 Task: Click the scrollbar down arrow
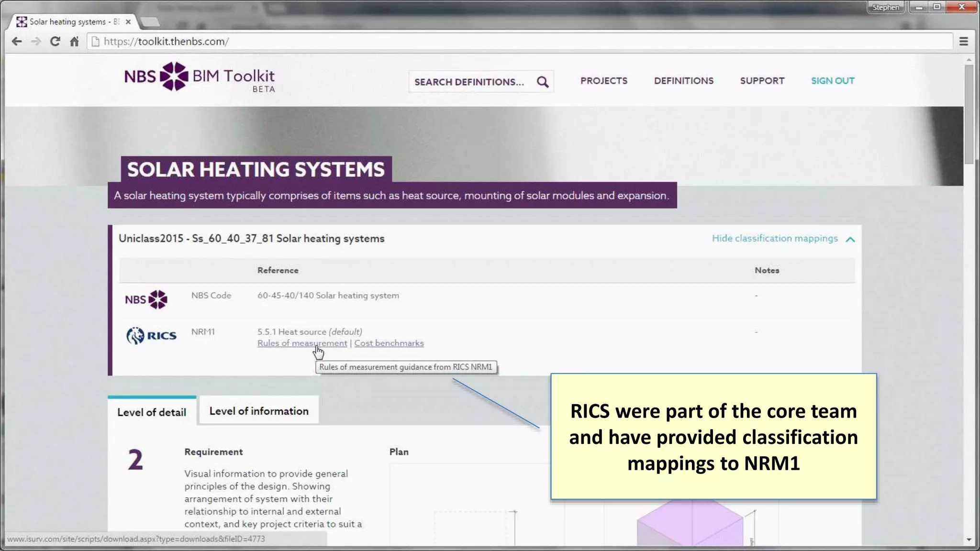pyautogui.click(x=969, y=540)
